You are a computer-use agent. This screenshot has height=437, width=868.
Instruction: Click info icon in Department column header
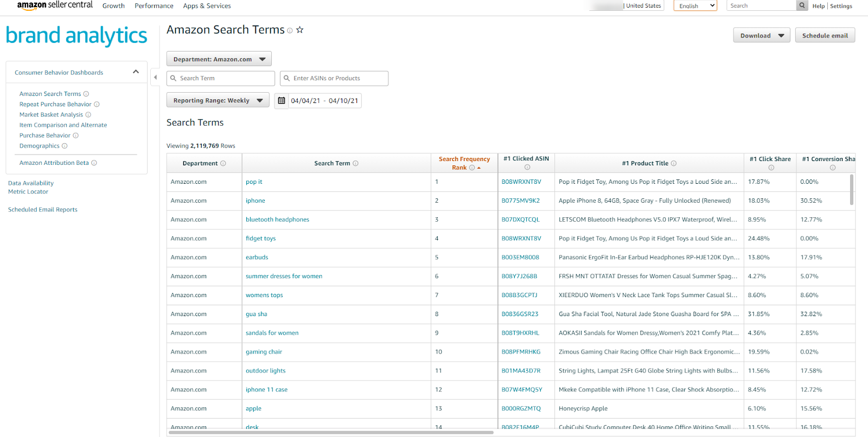[x=223, y=163]
